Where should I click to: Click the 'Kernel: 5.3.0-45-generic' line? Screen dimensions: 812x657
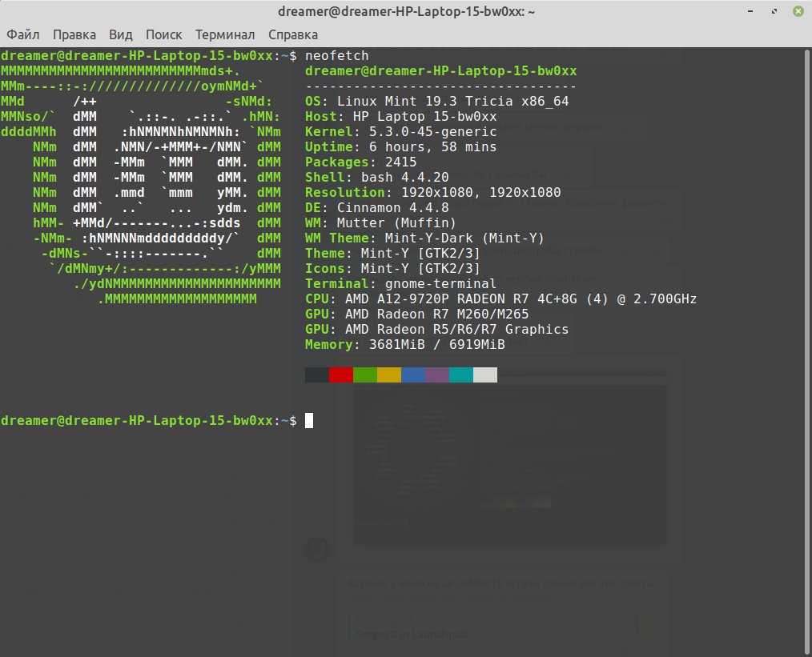401,132
